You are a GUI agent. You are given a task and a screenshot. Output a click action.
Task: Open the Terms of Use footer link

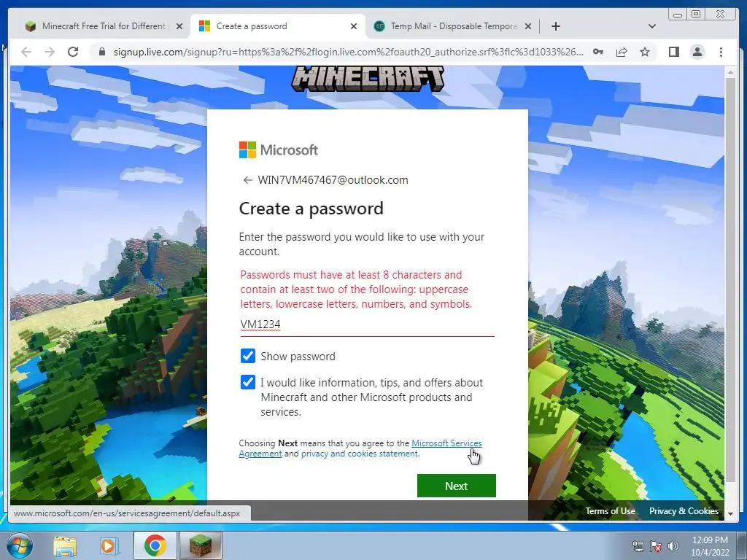(x=611, y=511)
